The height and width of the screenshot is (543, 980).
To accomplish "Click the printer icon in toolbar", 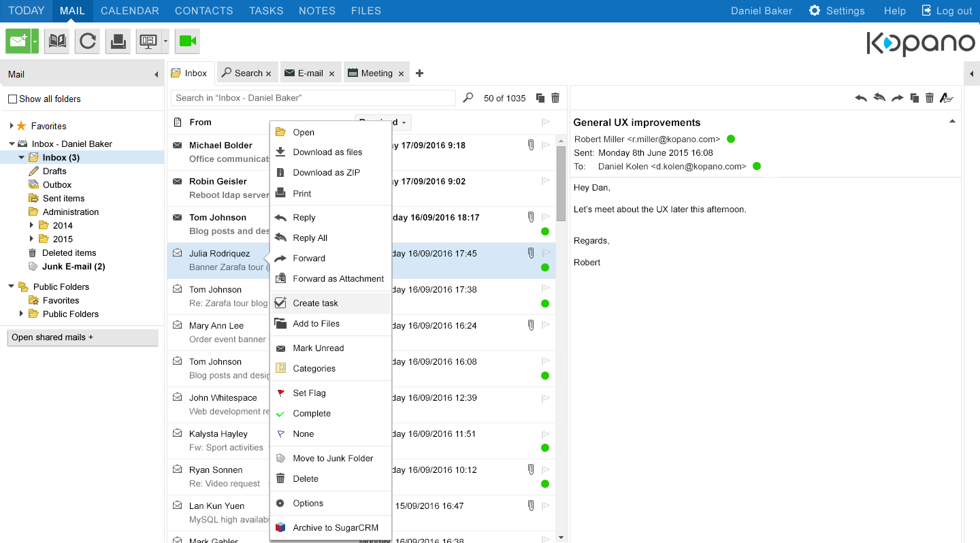I will tap(117, 42).
